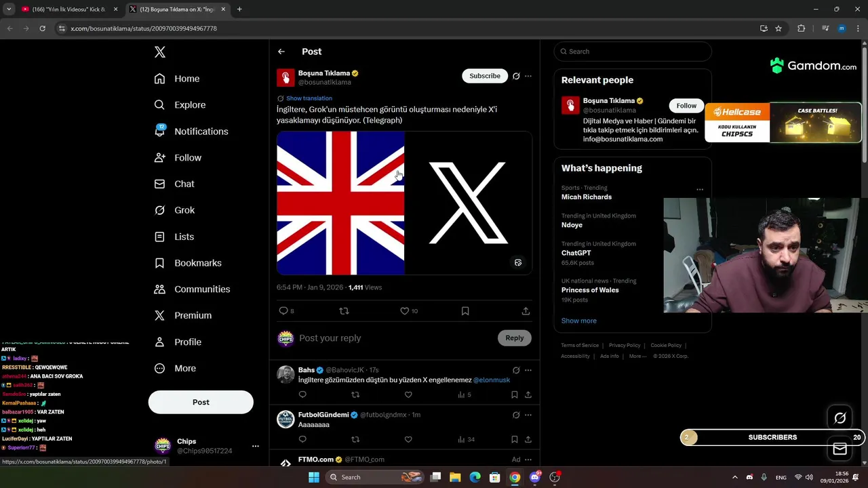The width and height of the screenshot is (868, 488).
Task: Open Explore in X sidebar
Action: (180, 105)
